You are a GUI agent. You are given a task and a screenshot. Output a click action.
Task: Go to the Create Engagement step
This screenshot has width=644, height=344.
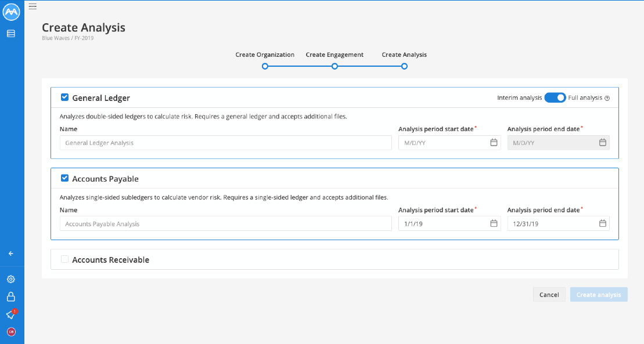tap(334, 66)
